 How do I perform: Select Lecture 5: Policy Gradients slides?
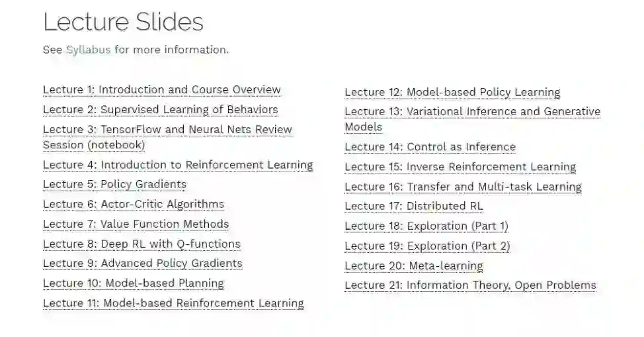[114, 184]
